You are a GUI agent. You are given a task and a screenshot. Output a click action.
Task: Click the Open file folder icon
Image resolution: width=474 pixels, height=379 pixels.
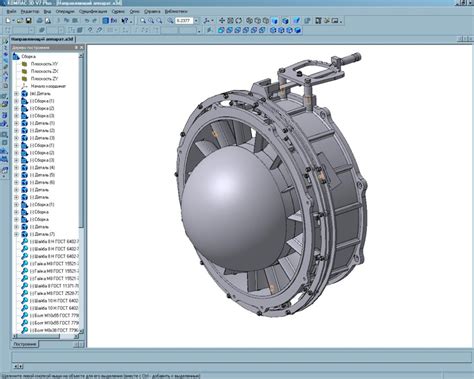(x=20, y=21)
